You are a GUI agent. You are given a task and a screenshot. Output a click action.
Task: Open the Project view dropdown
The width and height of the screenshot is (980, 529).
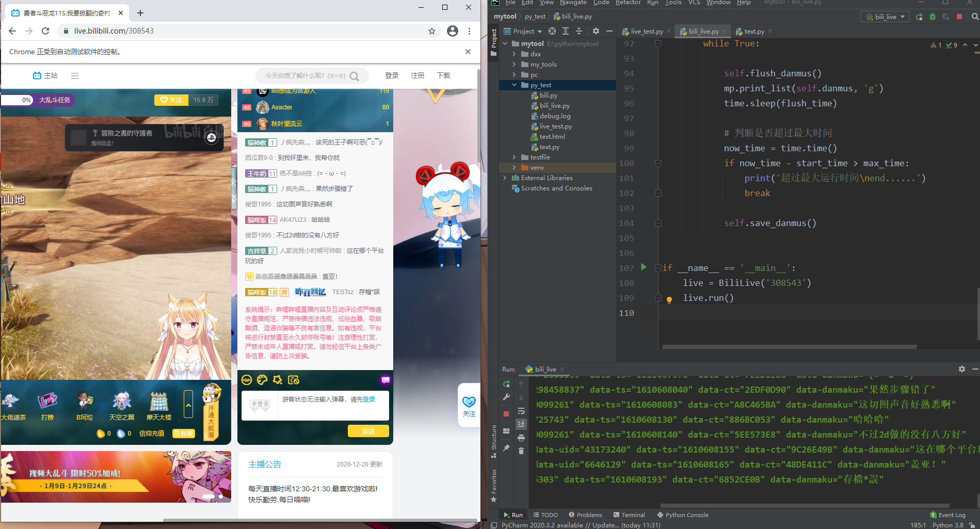523,31
